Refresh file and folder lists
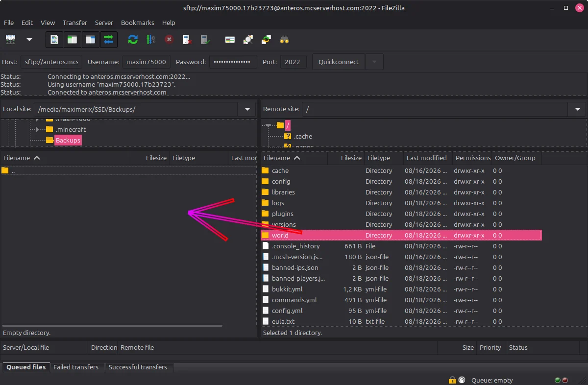The image size is (588, 385). (x=133, y=40)
